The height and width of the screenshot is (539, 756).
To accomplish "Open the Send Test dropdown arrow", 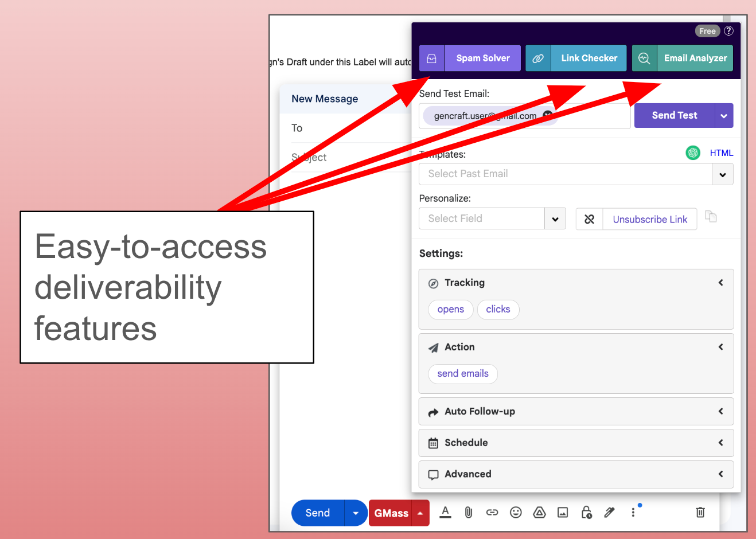I will click(724, 116).
